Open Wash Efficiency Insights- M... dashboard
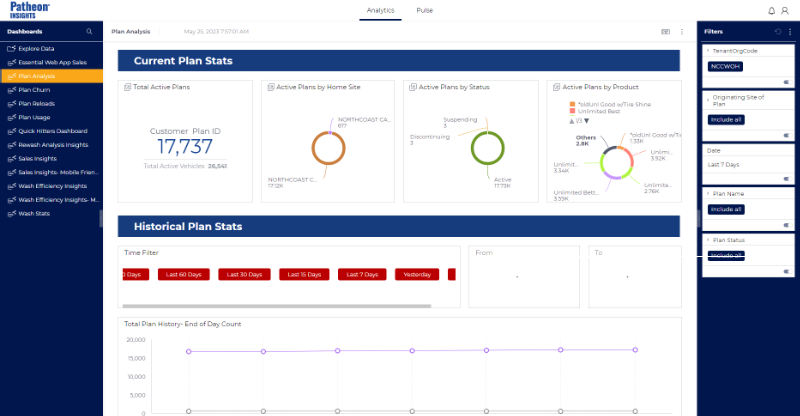The width and height of the screenshot is (800, 416). click(52, 200)
